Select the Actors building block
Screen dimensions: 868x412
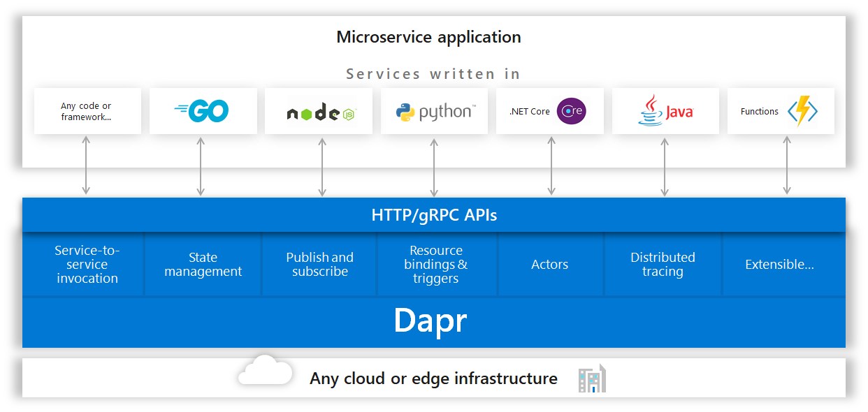tap(550, 264)
